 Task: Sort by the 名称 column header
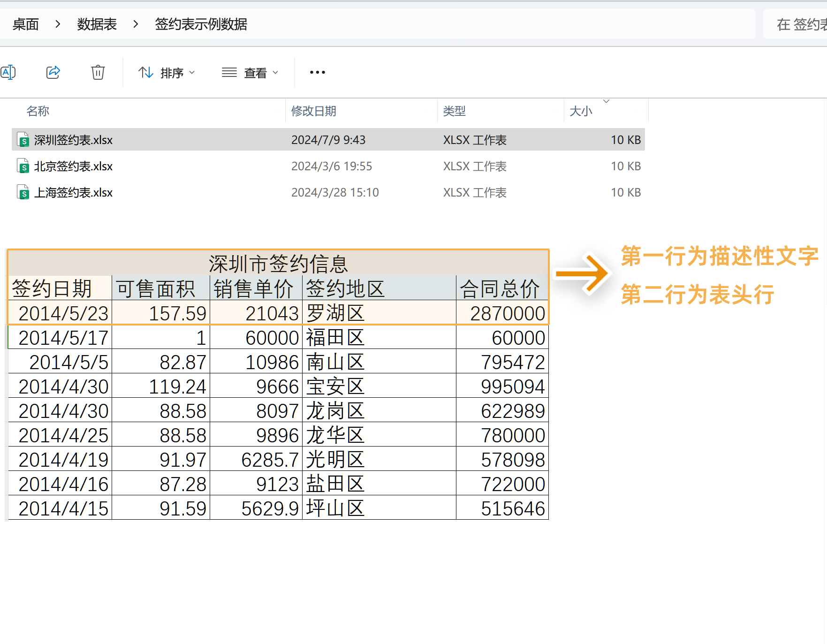pyautogui.click(x=38, y=111)
